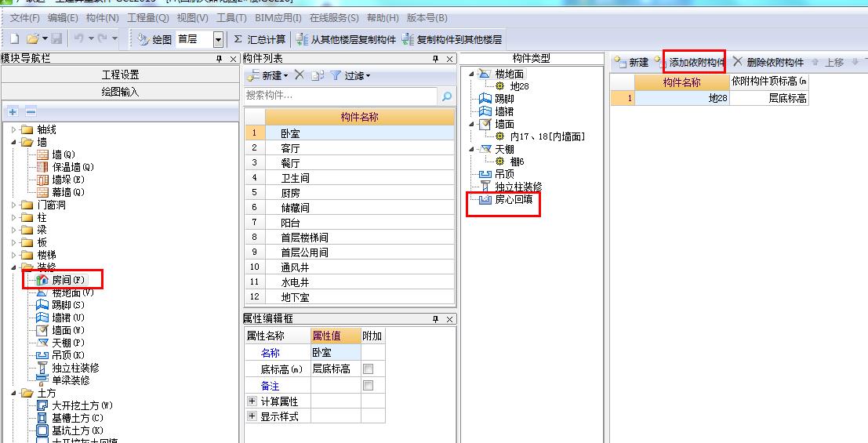The width and height of the screenshot is (868, 443).
Task: Click the 工程设置 navigation button
Action: point(120,74)
